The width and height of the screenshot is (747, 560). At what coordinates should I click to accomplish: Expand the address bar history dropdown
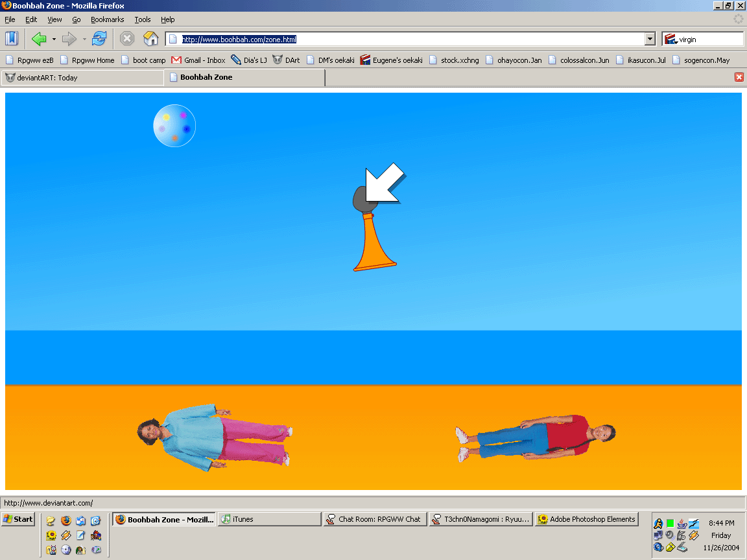tap(650, 39)
